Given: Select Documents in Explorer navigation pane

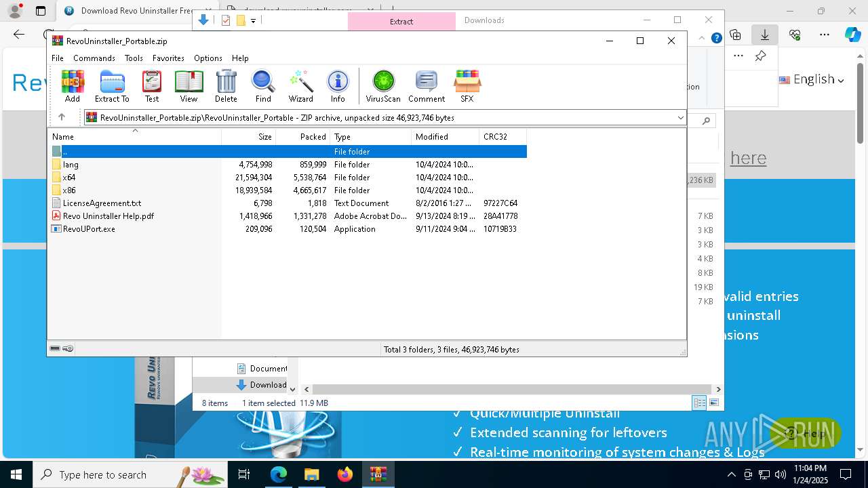Looking at the screenshot, I should click(262, 369).
